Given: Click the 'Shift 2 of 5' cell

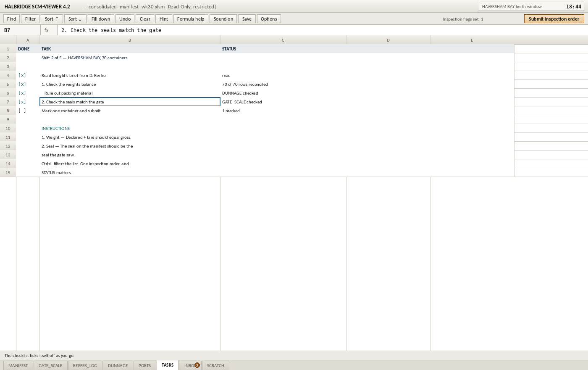Looking at the screenshot, I should pyautogui.click(x=130, y=58).
